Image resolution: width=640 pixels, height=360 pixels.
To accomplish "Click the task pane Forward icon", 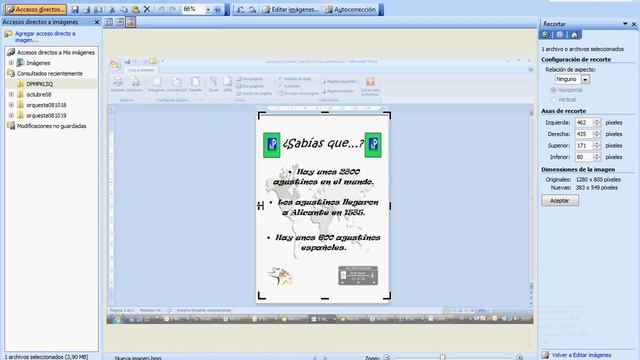I will coord(560,35).
